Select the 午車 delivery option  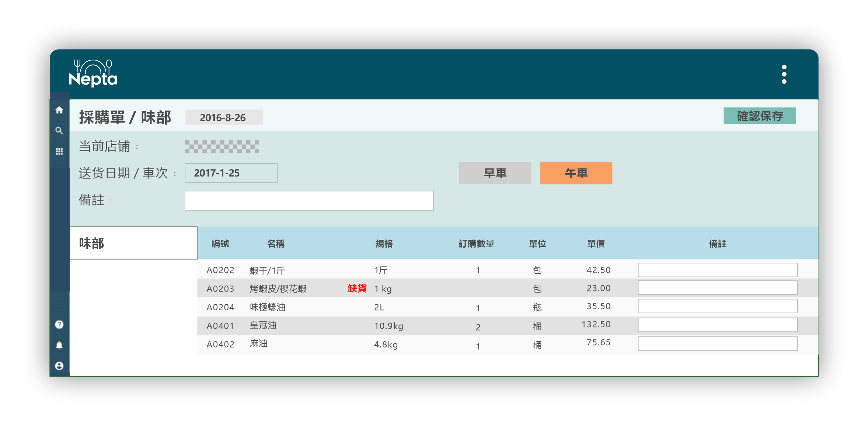pyautogui.click(x=575, y=173)
